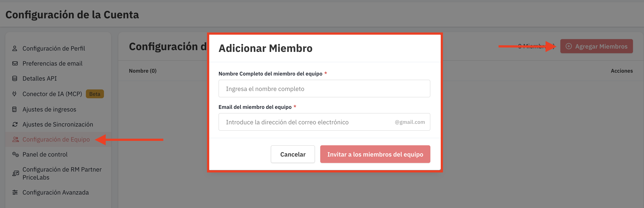Click the calculator icon for Ajustes de ingresos

15,109
